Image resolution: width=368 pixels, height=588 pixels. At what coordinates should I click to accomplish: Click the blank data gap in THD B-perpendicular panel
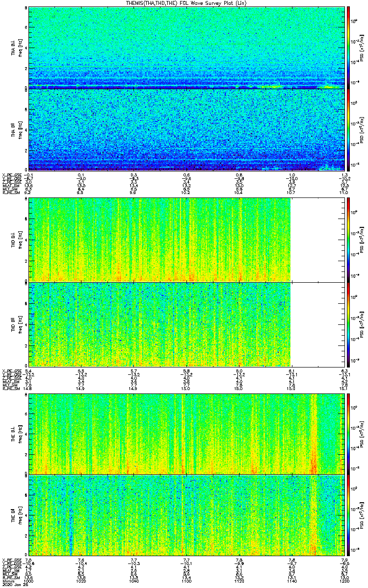[318, 240]
